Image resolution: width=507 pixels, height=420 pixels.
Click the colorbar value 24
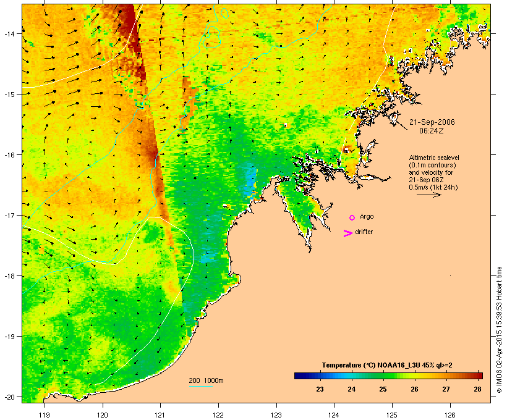351,389
